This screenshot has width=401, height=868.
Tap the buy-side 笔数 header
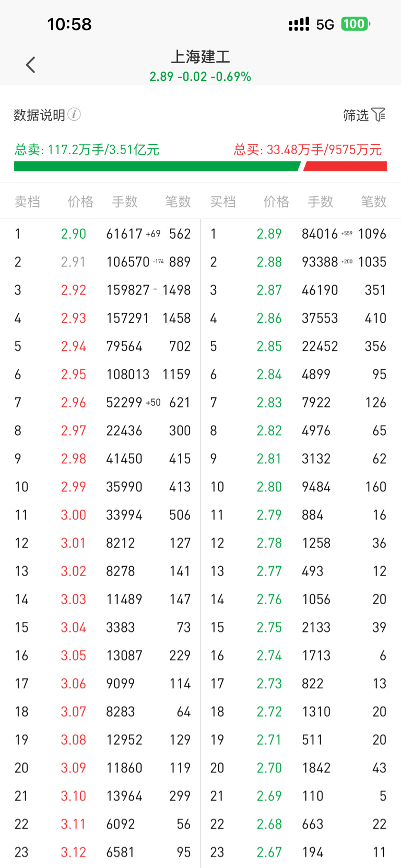click(x=374, y=202)
